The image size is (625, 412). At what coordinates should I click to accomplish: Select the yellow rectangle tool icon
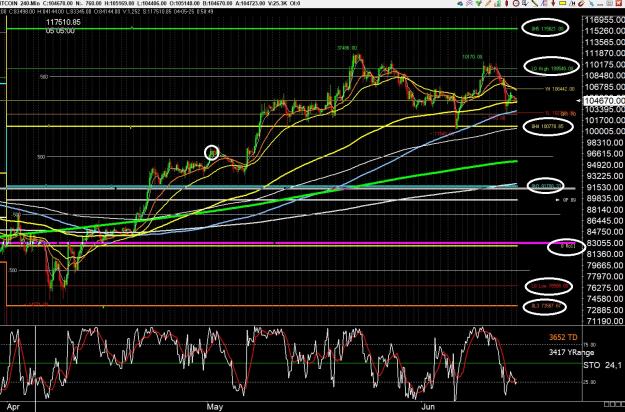pos(563,3)
